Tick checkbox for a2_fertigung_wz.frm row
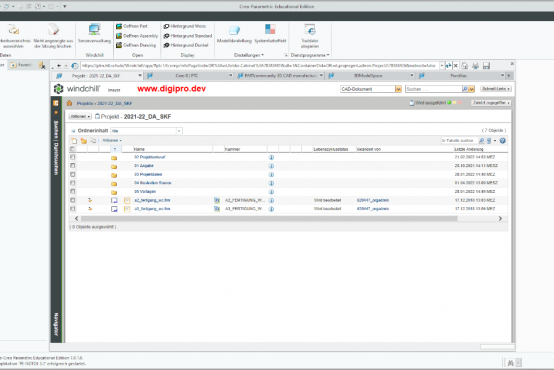Image resolution: width=554 pixels, height=370 pixels. pyautogui.click(x=72, y=200)
